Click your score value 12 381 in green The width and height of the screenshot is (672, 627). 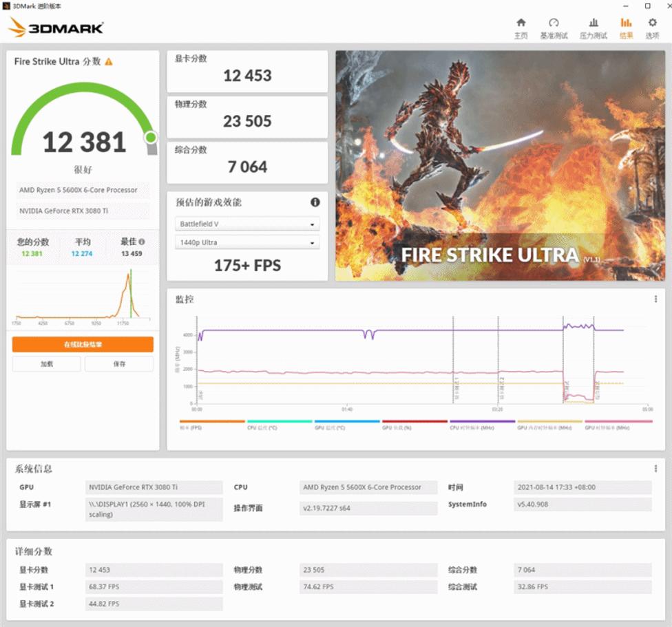(32, 253)
